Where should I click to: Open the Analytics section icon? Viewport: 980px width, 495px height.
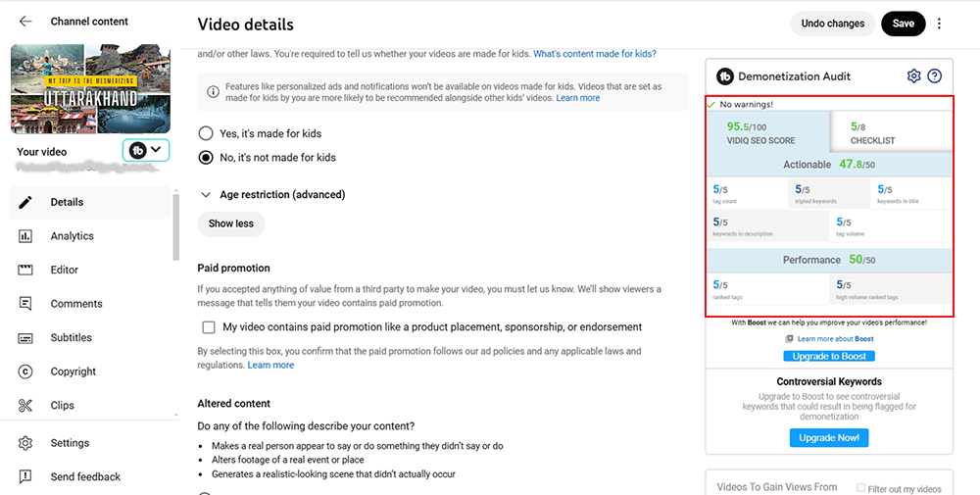[25, 236]
